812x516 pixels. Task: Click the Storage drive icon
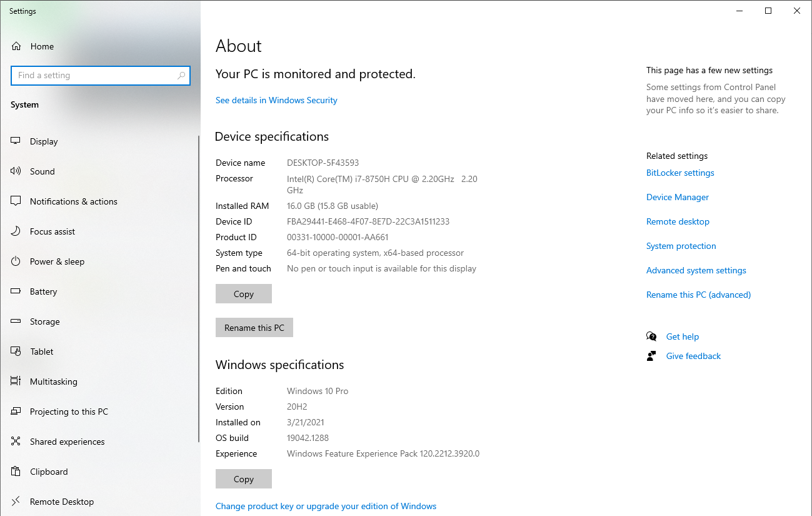(x=16, y=321)
